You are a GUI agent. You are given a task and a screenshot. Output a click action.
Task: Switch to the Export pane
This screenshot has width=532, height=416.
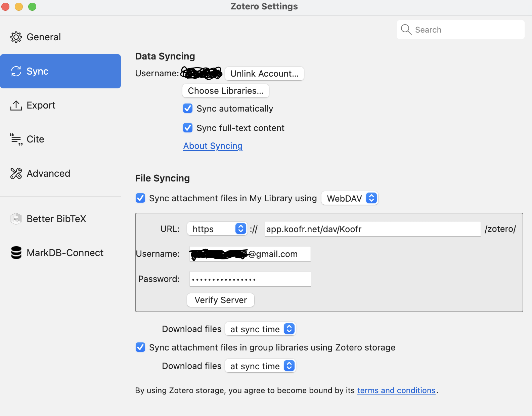(x=60, y=105)
